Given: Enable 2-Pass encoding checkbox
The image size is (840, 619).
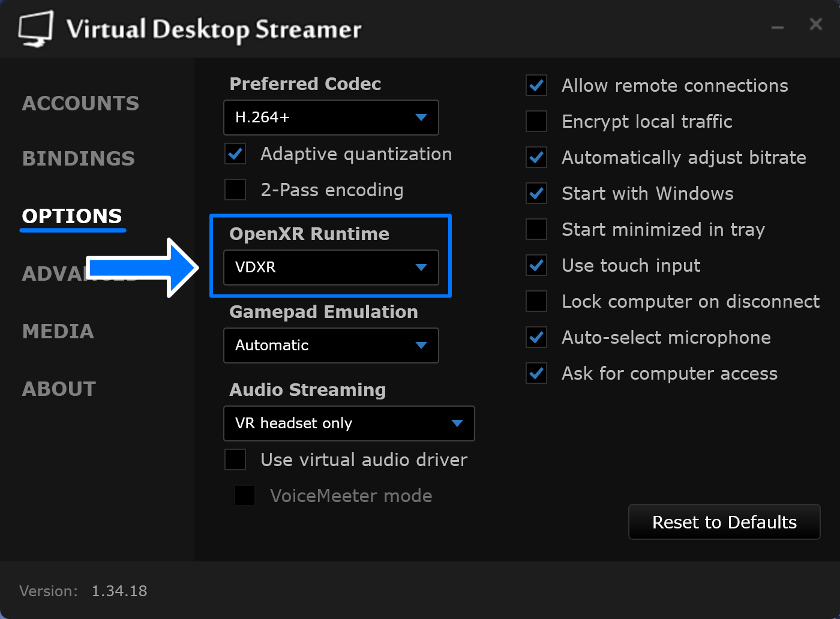Looking at the screenshot, I should [235, 190].
